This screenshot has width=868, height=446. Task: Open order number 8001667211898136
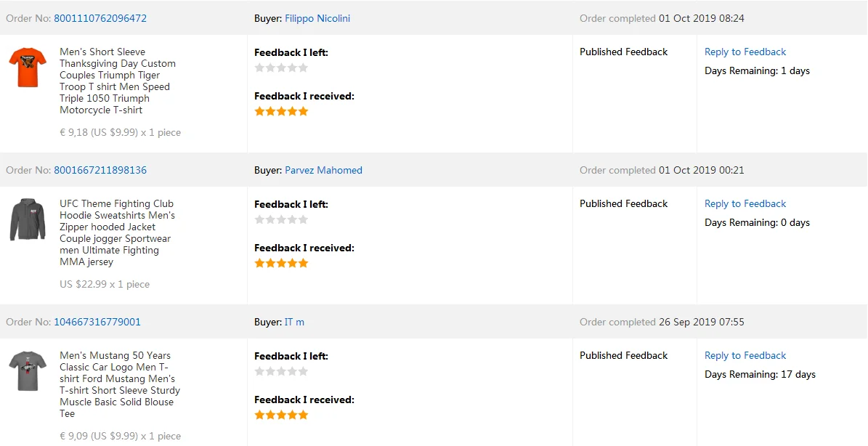[x=100, y=170]
